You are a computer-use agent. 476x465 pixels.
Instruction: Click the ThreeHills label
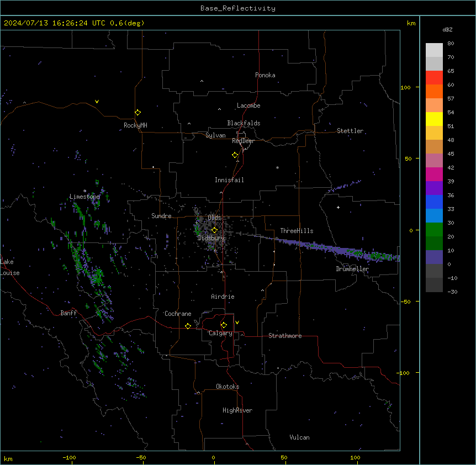tap(297, 231)
